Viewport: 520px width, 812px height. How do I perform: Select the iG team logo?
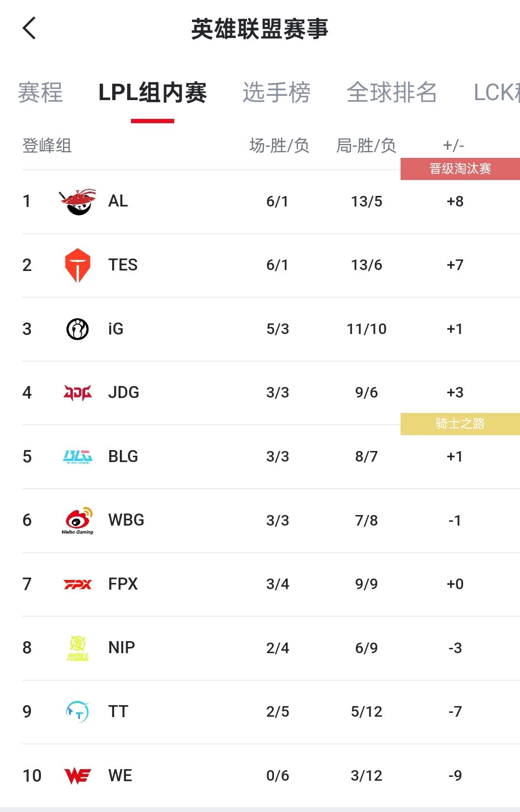click(x=78, y=329)
